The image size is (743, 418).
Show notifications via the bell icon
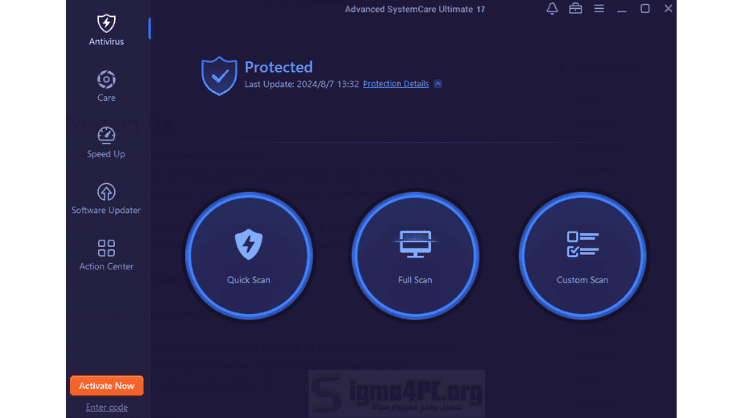pos(552,9)
